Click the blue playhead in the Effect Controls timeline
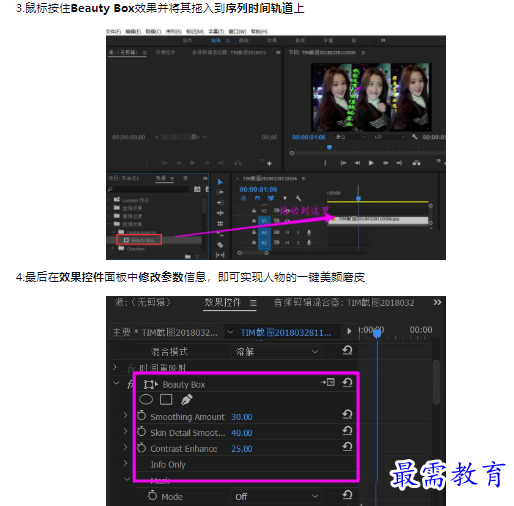514x506 pixels. pyautogui.click(x=377, y=333)
